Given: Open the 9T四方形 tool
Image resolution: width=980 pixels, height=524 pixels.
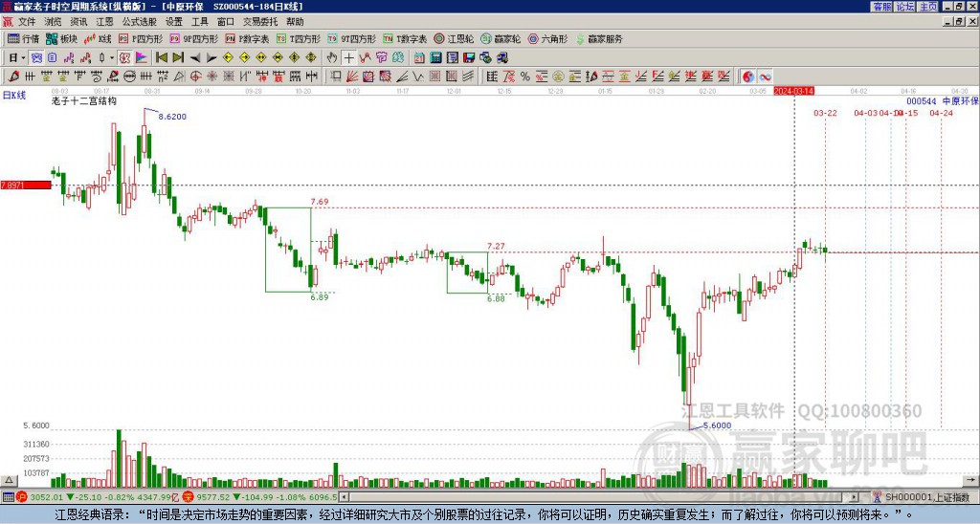Looking at the screenshot, I should pos(351,38).
